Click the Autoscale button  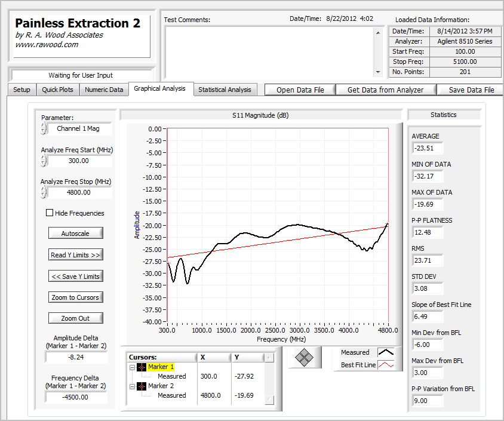pos(75,233)
